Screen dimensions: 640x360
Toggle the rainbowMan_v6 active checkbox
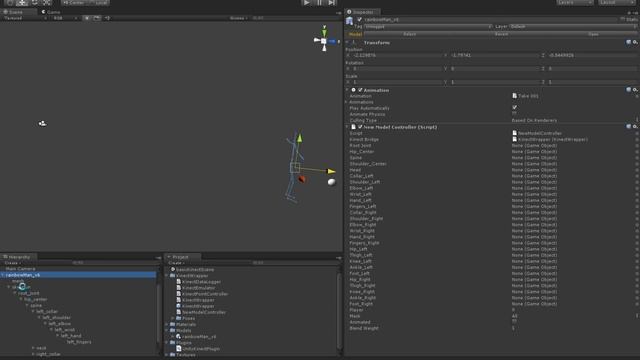[x=360, y=19]
